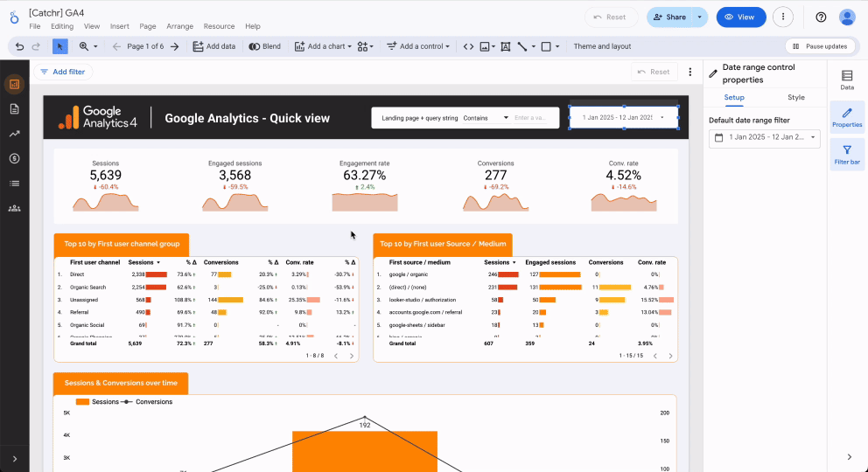Image resolution: width=868 pixels, height=472 pixels.
Task: Click the Share button
Action: 670,17
